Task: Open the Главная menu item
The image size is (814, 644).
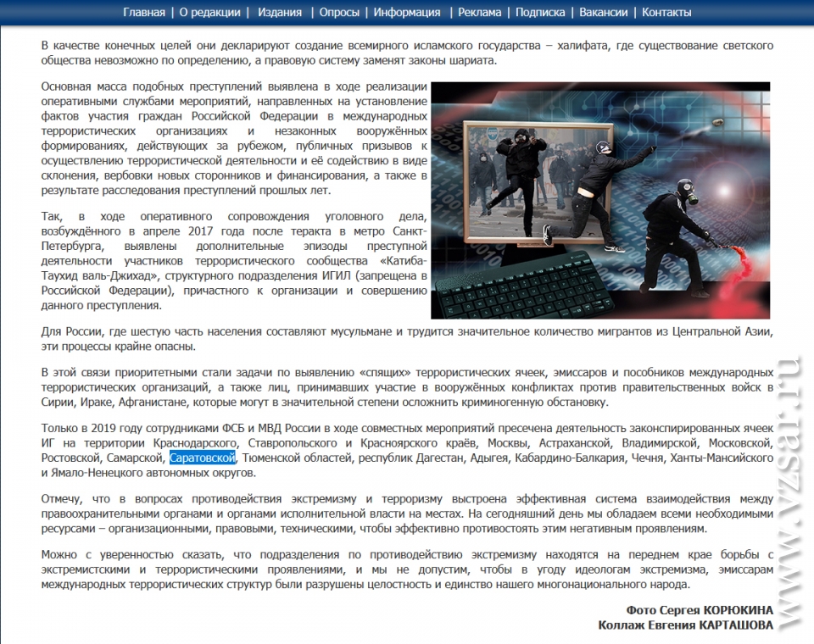Action: 144,12
